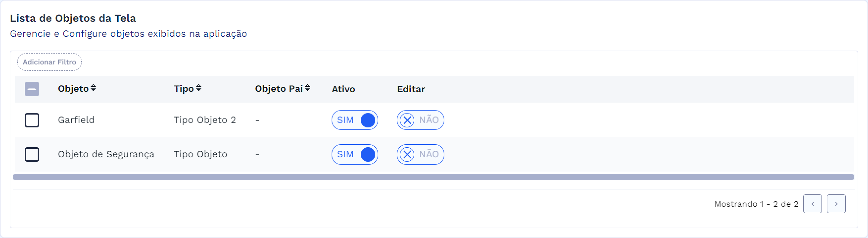This screenshot has height=238, width=868.
Task: Check the checkbox for the Garfield row
Action: 32,120
